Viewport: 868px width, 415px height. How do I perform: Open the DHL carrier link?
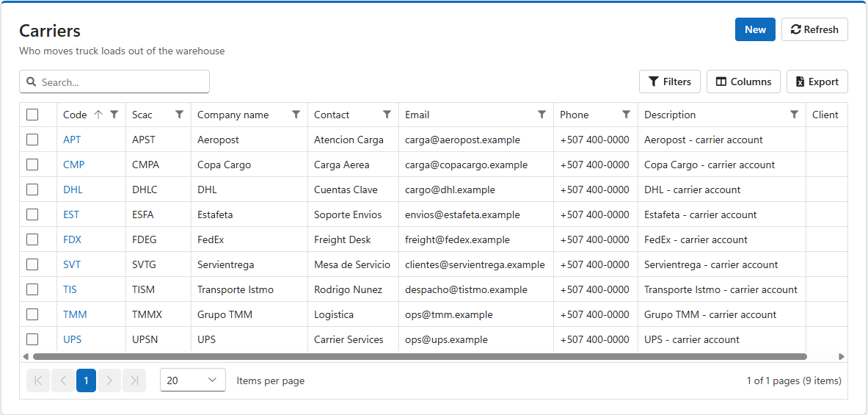click(73, 190)
